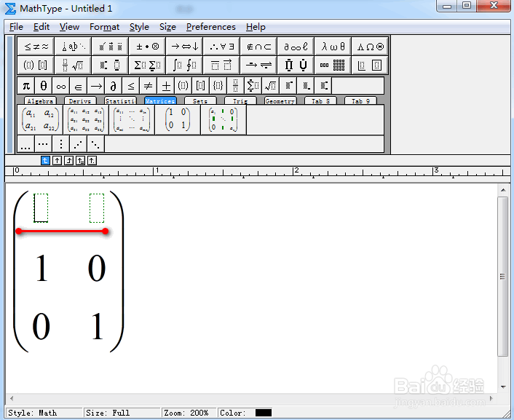Open the embellishments palette
This screenshot has width=514, height=420.
tap(110, 47)
